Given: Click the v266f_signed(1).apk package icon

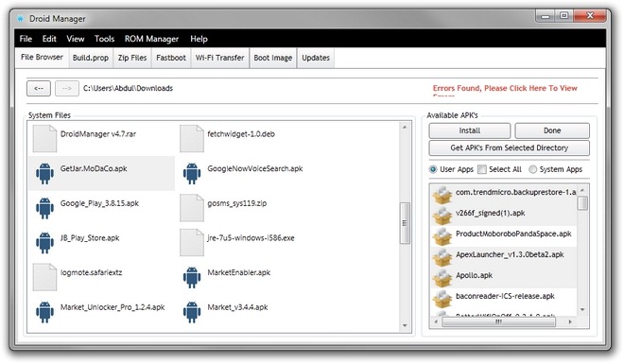Looking at the screenshot, I should [442, 216].
